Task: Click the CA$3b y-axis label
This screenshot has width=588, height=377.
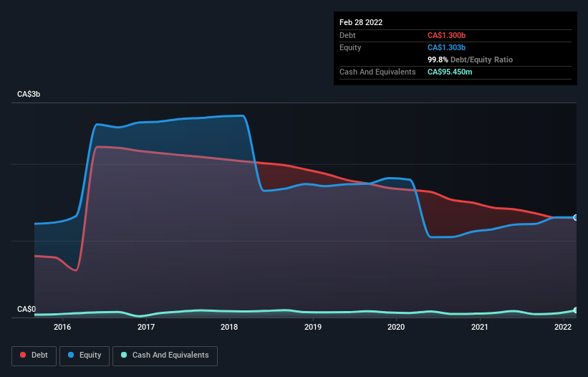Action: 29,94
